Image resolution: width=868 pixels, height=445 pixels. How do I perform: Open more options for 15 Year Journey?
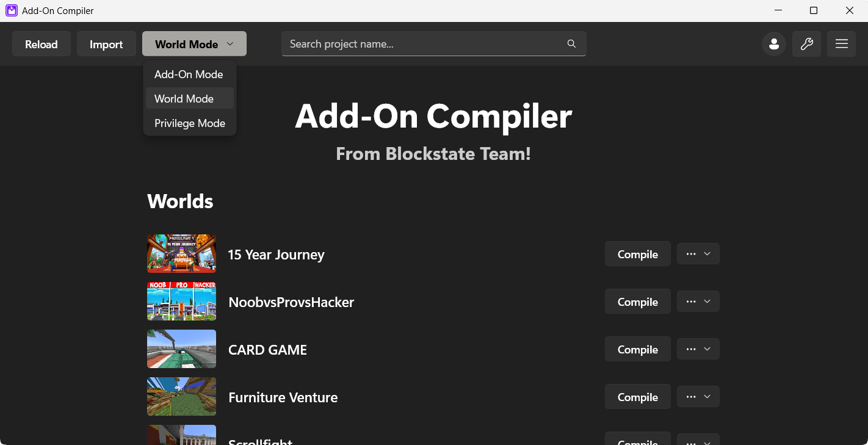[x=698, y=254]
